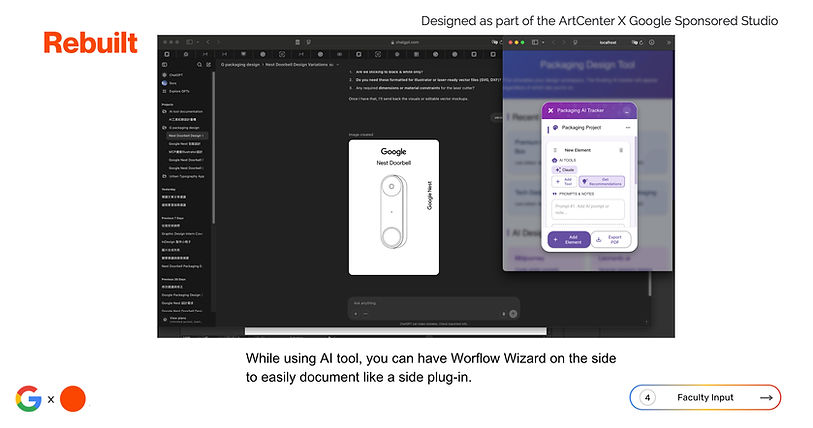Toggle the sidebar in the ChatGPT browser window
The height and width of the screenshot is (428, 813).
(x=189, y=42)
